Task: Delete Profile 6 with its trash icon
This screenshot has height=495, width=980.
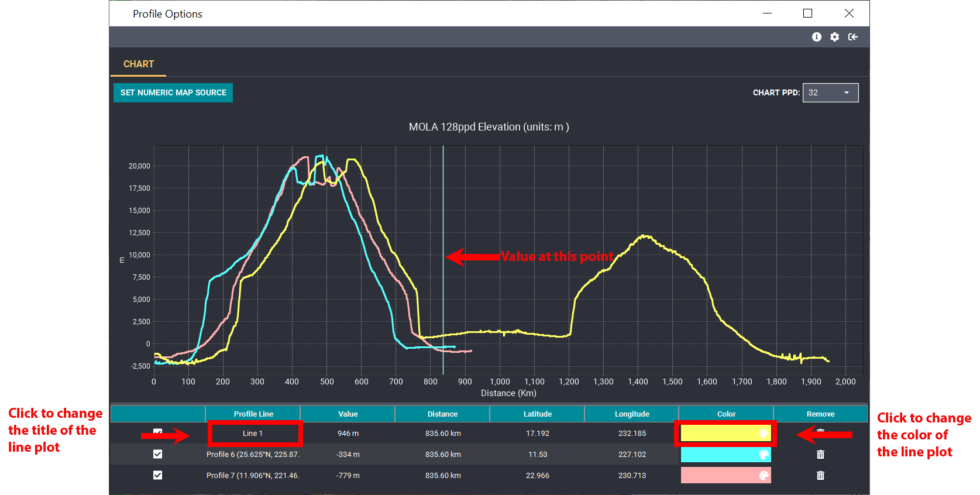Action: [820, 454]
